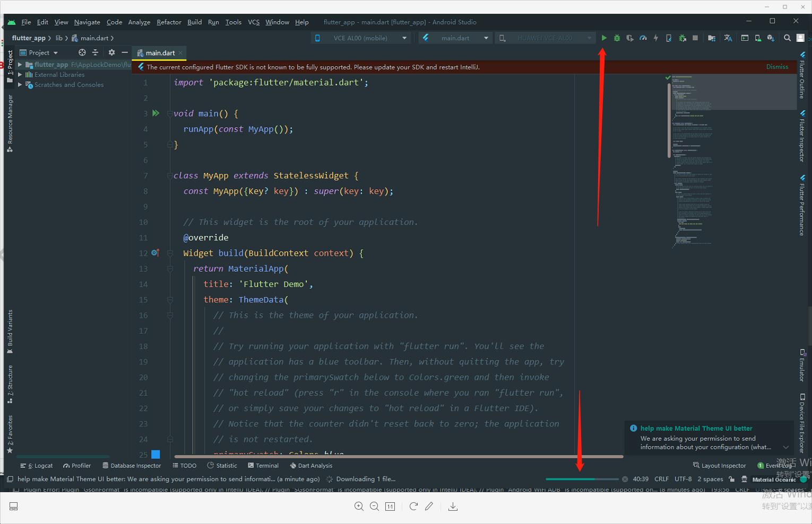Close the main.dart tab
This screenshot has width=812, height=524.
tap(180, 53)
